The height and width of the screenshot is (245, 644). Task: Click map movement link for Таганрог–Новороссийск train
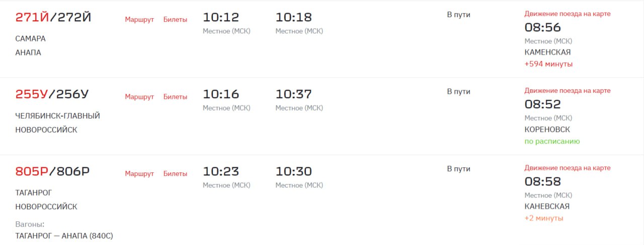(568, 168)
